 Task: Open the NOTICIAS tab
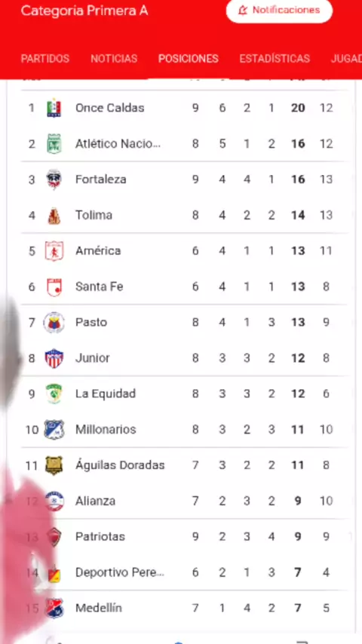114,59
